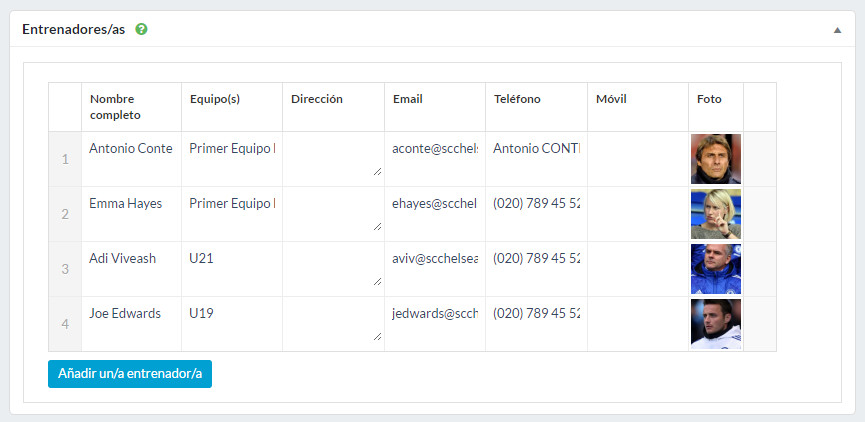Open Antonio Conte's photo thumbnail
Image resolution: width=865 pixels, height=422 pixels.
point(715,159)
